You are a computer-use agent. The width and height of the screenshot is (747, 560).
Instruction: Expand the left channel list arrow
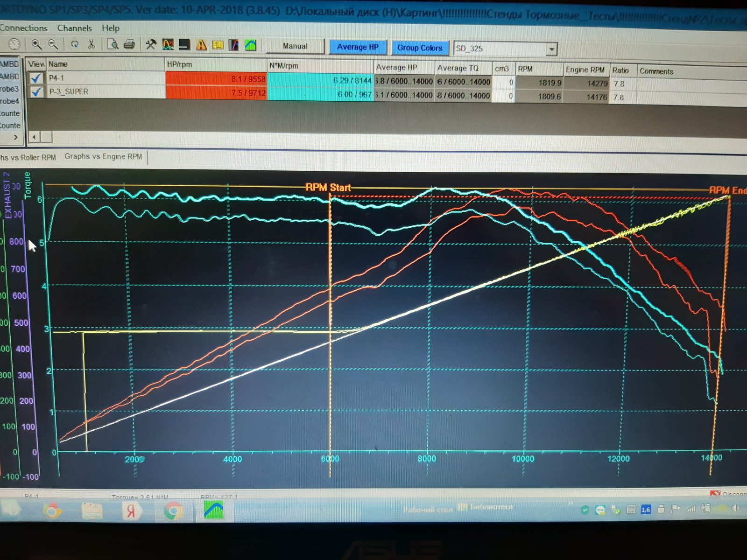[x=16, y=137]
